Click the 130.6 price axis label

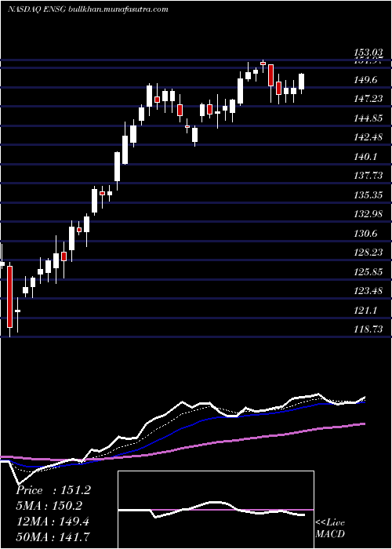click(x=366, y=233)
